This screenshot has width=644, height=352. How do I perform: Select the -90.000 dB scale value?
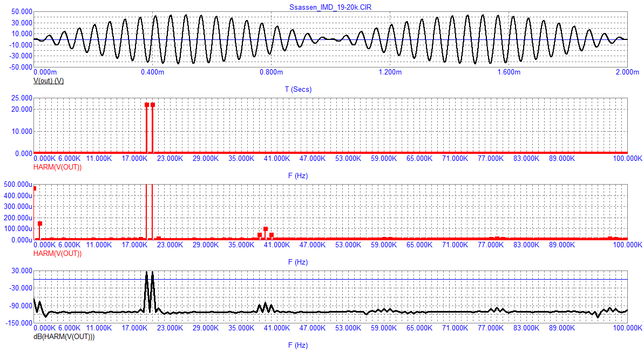21,306
